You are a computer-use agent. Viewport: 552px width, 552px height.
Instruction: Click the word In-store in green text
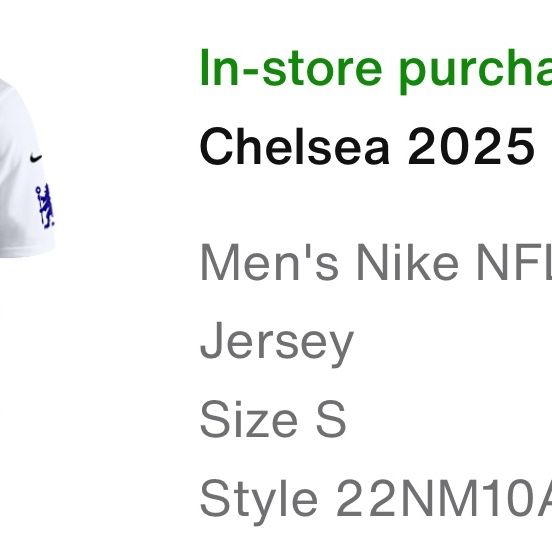click(x=291, y=68)
